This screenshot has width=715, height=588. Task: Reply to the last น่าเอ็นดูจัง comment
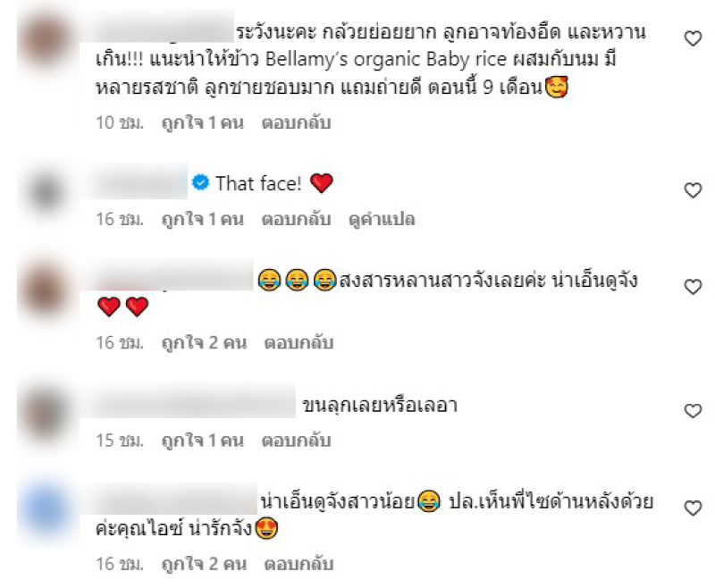point(299,564)
